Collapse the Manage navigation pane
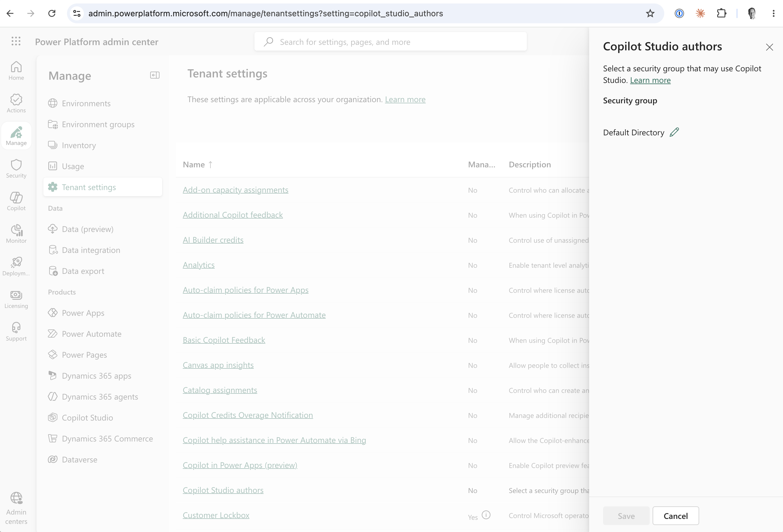The width and height of the screenshot is (783, 532). [155, 75]
